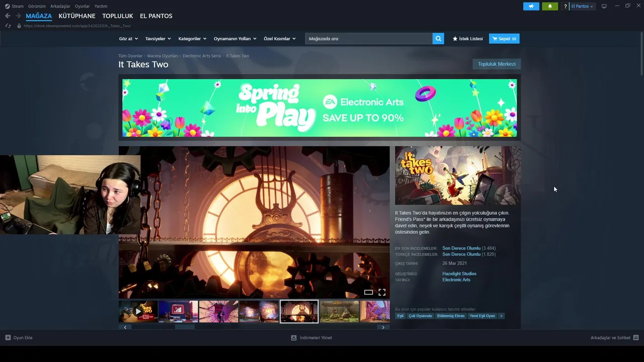Viewport: 644px width, 362px height.
Task: Click Electronic Arts Serisi breadcrumb
Action: click(x=202, y=56)
